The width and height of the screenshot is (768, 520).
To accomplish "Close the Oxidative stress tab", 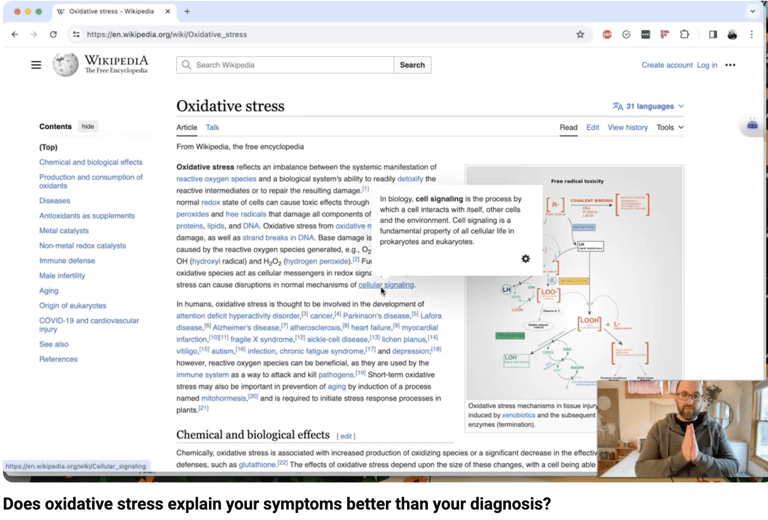I will (168, 11).
